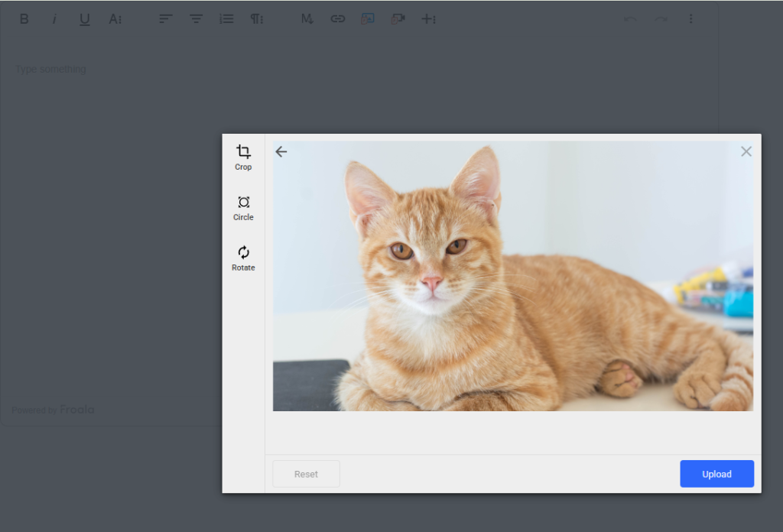Activate the Rotate tool
Image resolution: width=783 pixels, height=532 pixels.
tap(243, 257)
